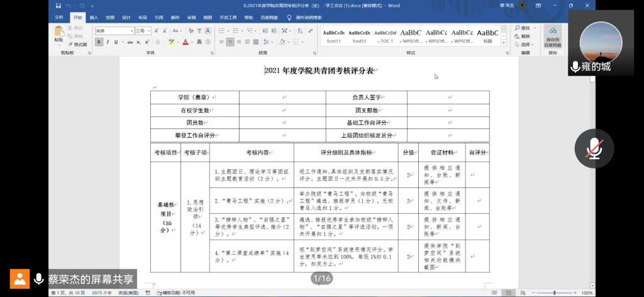Image resolution: width=644 pixels, height=297 pixels.
Task: Click the Find magnifier icon
Action: pyautogui.click(x=517, y=28)
